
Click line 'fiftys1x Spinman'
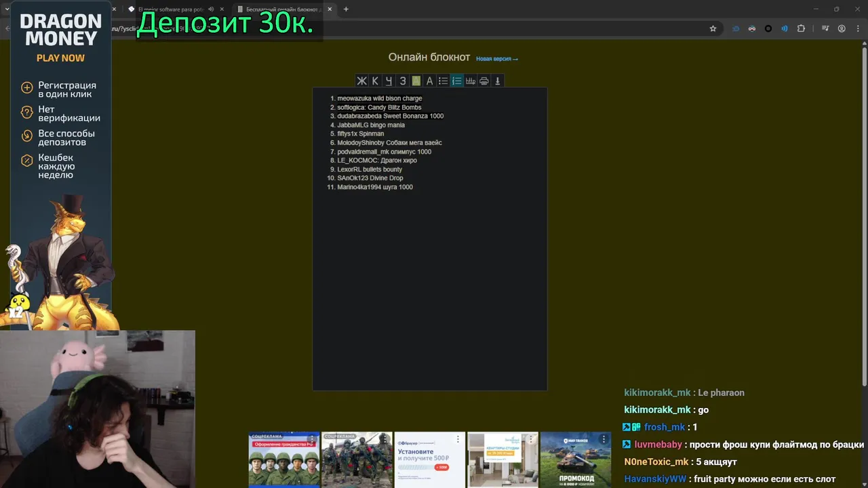click(x=361, y=134)
